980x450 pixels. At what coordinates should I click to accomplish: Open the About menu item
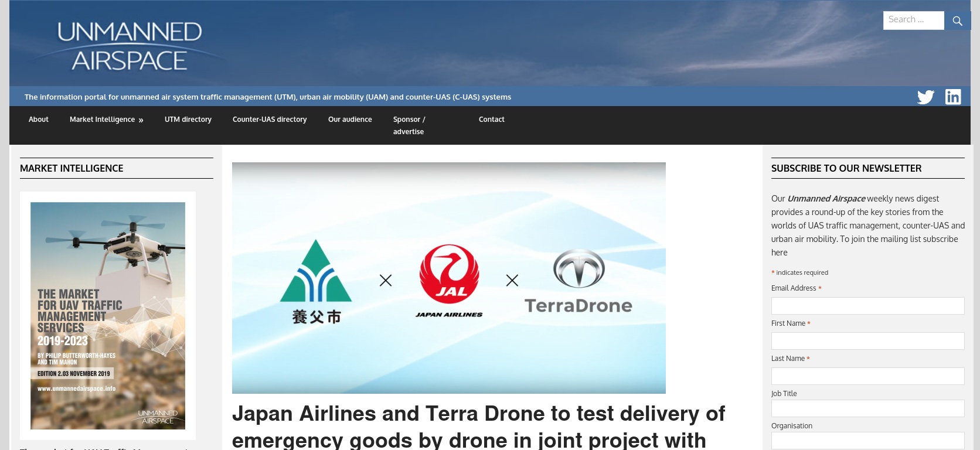tap(39, 120)
